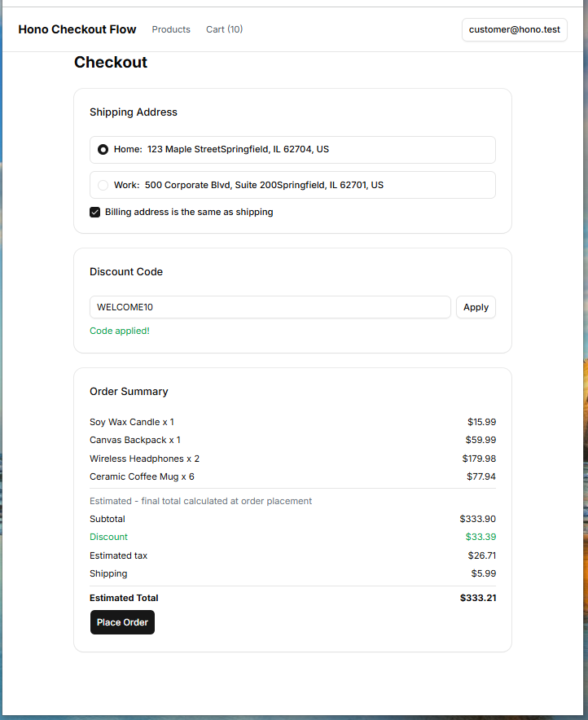The width and height of the screenshot is (588, 720).
Task: Uncheck billing address same as shipping
Action: coord(95,212)
